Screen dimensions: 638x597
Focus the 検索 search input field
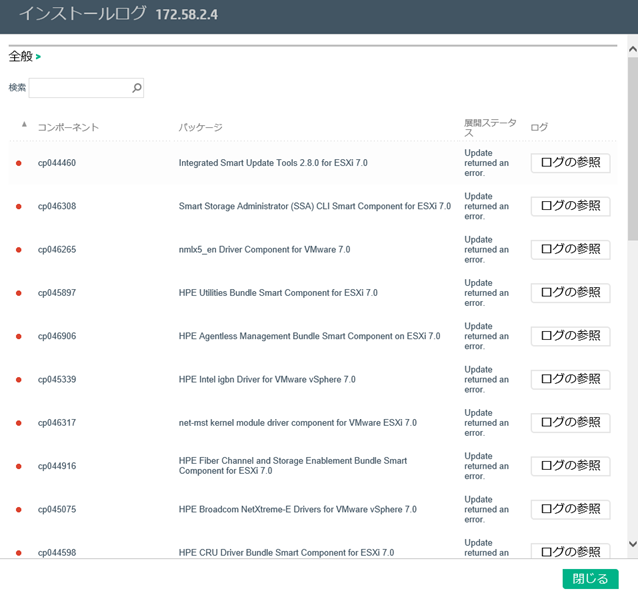point(86,88)
